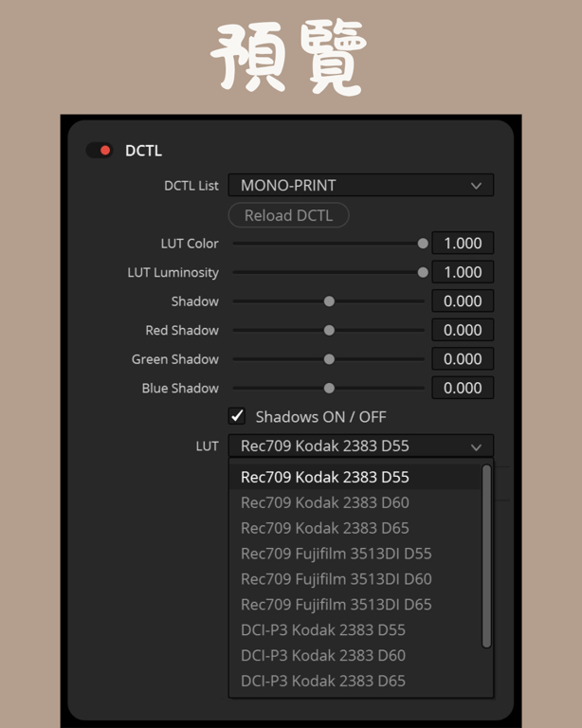Select Rec709 Kodak 2383 D65 option
Viewport: 582px width, 728px height.
[355, 528]
